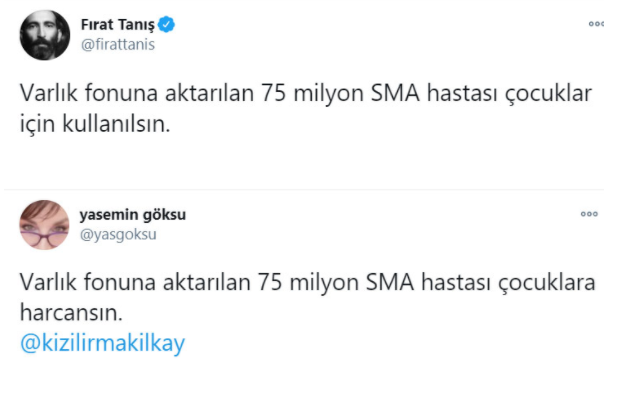Open Fırat Tanış's profile picture
This screenshot has width=623, height=402.
45,36
